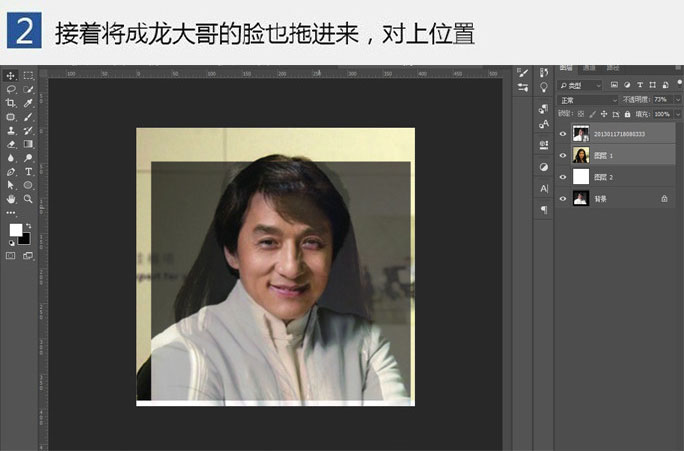Click the opacity 73% value field
The height and width of the screenshot is (451, 684).
click(x=663, y=100)
